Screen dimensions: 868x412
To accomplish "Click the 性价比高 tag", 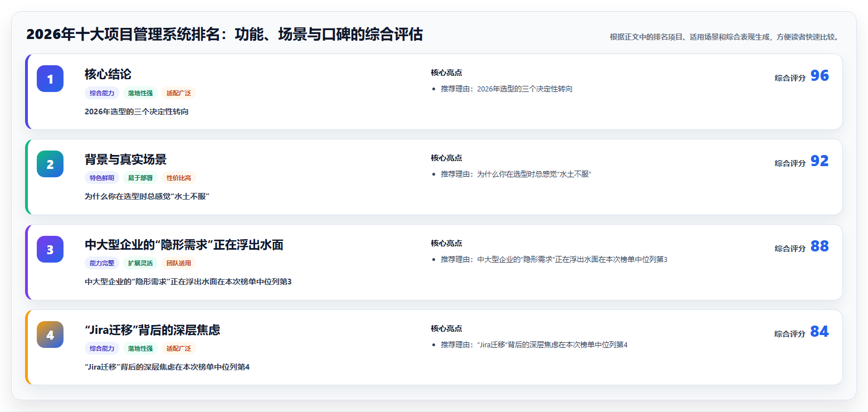I will (179, 178).
